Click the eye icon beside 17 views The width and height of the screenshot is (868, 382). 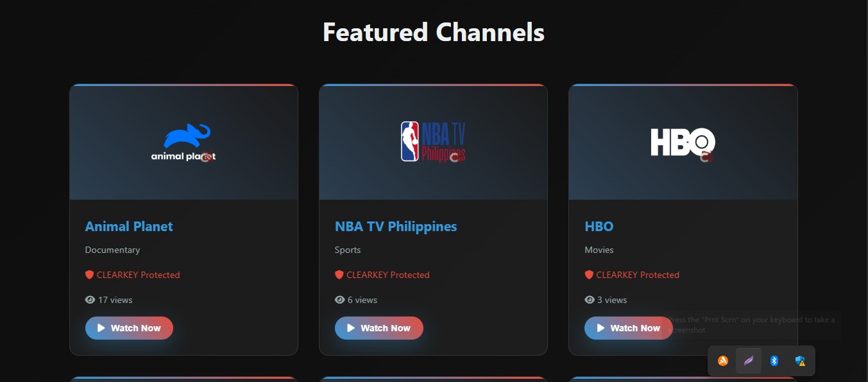[90, 300]
